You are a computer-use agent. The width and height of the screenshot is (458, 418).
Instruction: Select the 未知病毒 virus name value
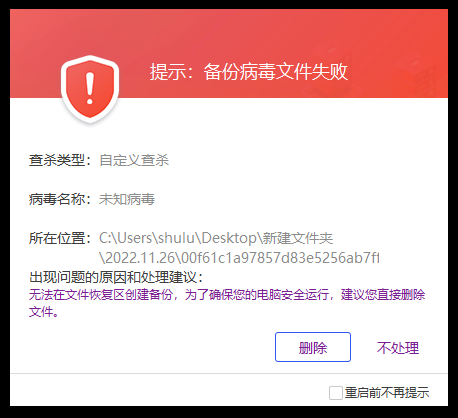coord(127,199)
